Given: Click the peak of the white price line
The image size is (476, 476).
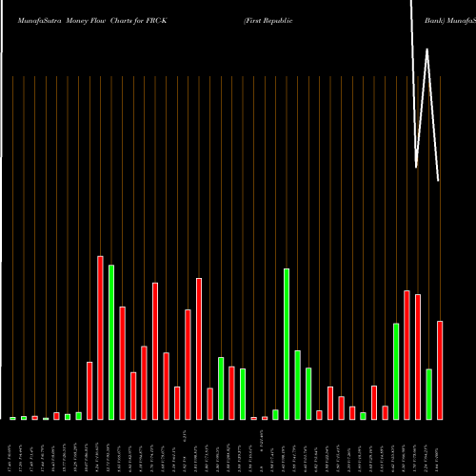Looking at the screenshot, I should [426, 50].
